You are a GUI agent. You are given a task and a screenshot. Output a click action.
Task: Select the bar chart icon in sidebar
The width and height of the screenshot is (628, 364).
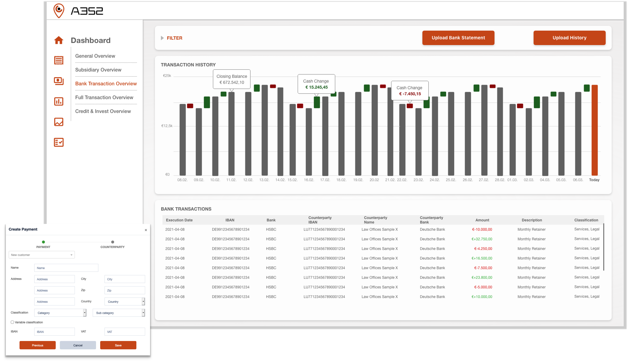tap(59, 101)
